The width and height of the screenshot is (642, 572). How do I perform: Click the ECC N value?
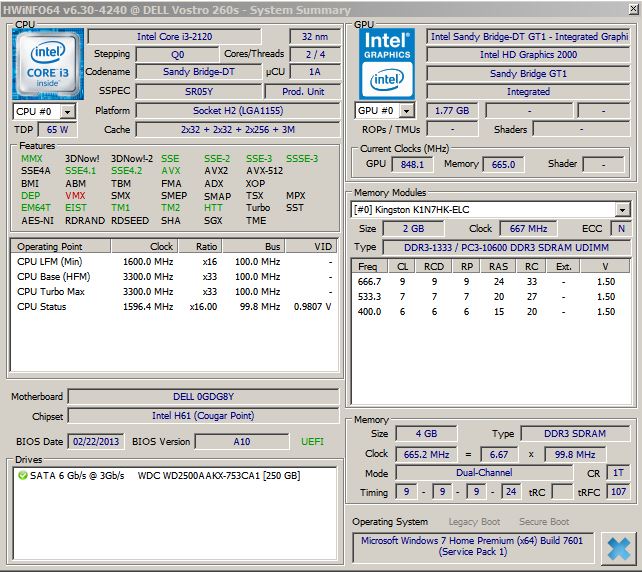click(x=621, y=228)
